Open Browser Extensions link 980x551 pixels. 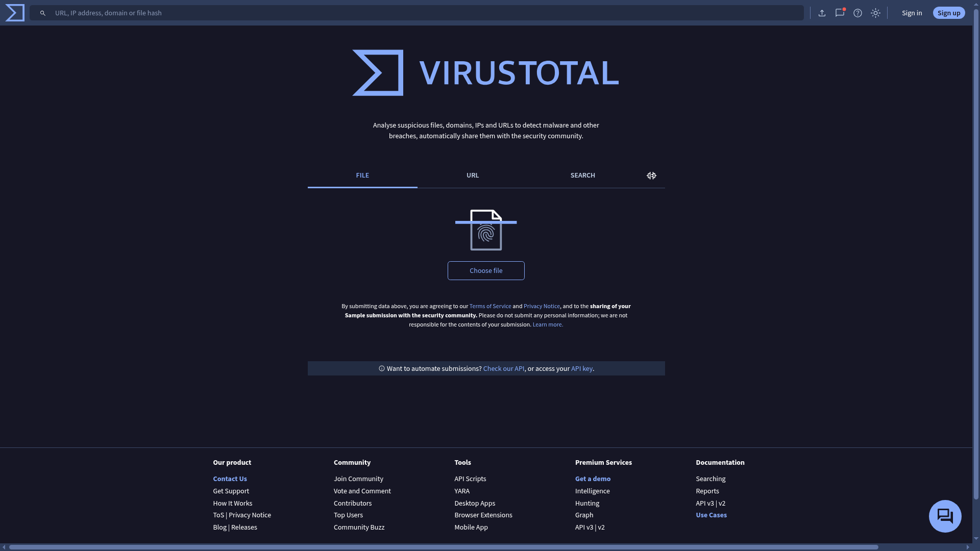point(483,515)
